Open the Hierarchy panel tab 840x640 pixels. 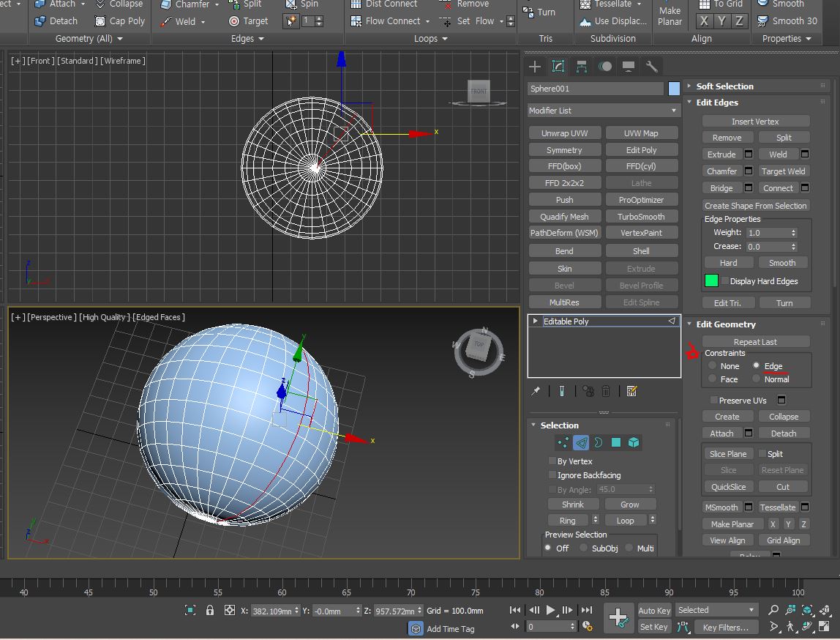click(581, 67)
